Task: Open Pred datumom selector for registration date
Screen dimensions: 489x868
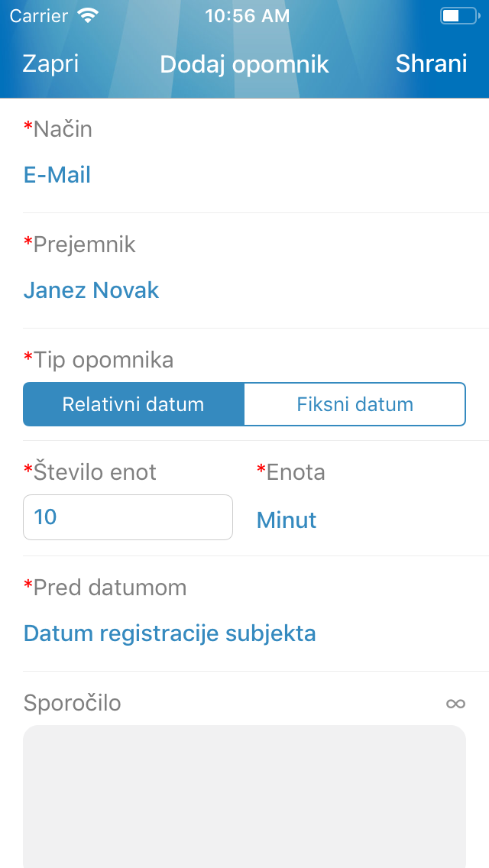Action: pyautogui.click(x=170, y=633)
